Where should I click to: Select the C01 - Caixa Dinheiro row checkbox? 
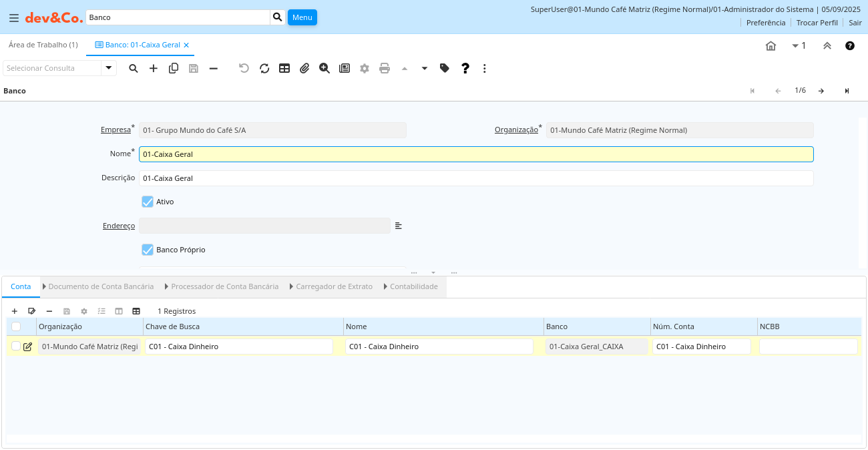[16, 346]
